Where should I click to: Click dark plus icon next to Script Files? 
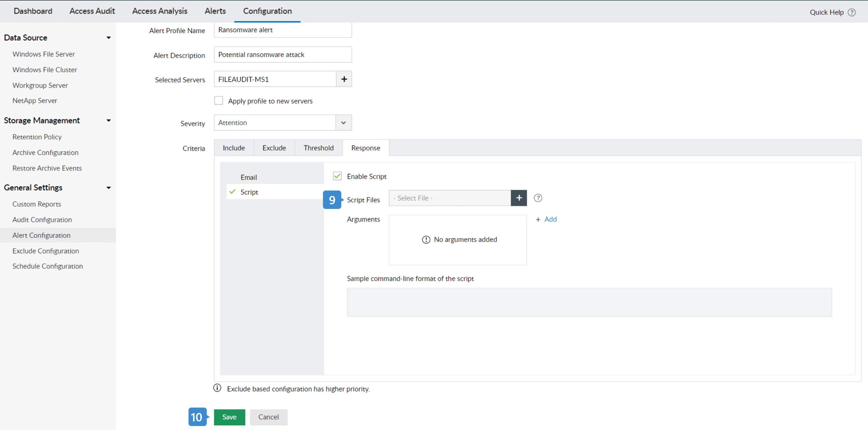[x=518, y=198]
